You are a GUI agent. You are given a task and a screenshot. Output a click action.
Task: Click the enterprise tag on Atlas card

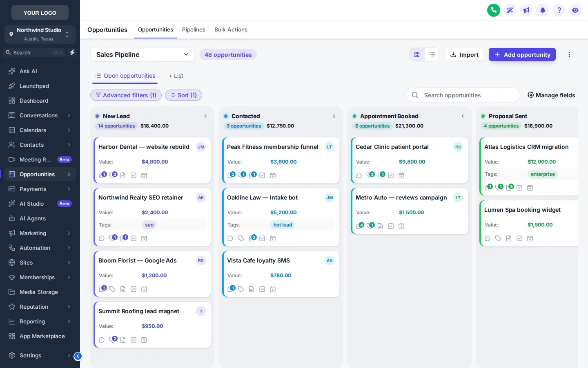[543, 174]
